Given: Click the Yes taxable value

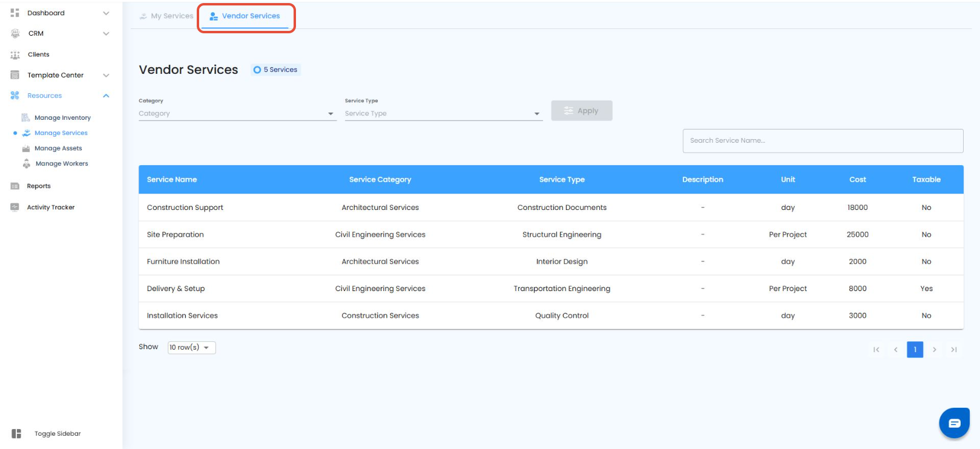Looking at the screenshot, I should pyautogui.click(x=926, y=289).
